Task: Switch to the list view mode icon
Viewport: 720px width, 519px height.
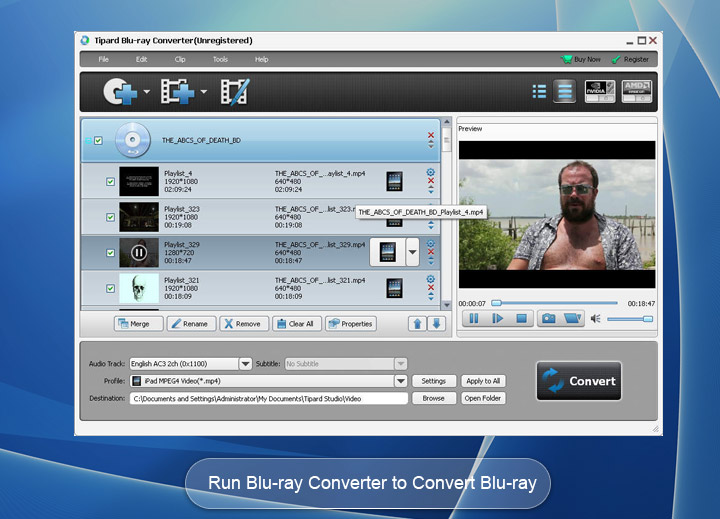Action: coord(539,92)
